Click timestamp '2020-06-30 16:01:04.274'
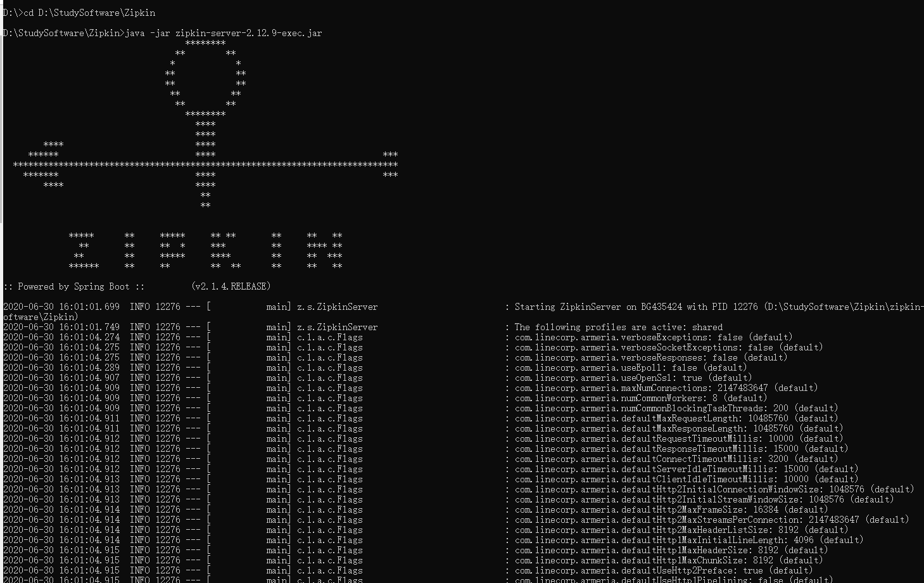 [x=61, y=337]
